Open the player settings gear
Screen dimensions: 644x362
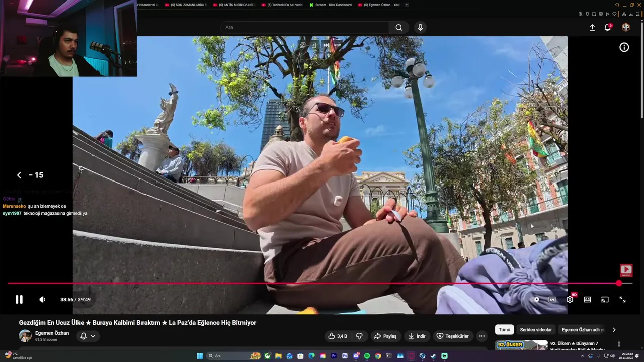coord(570,300)
